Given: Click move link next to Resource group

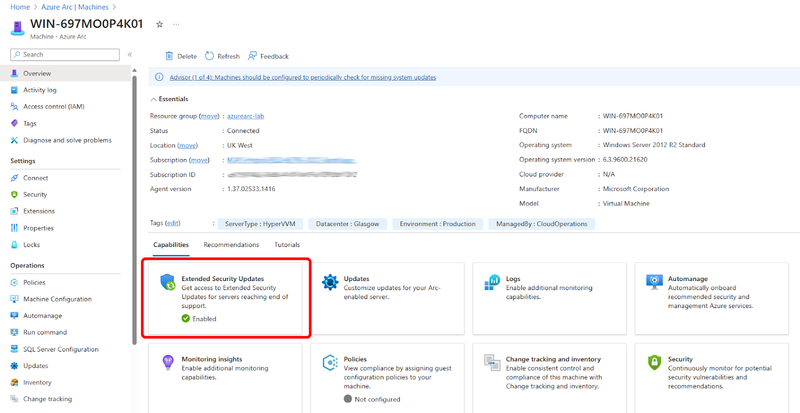Looking at the screenshot, I should 209,116.
